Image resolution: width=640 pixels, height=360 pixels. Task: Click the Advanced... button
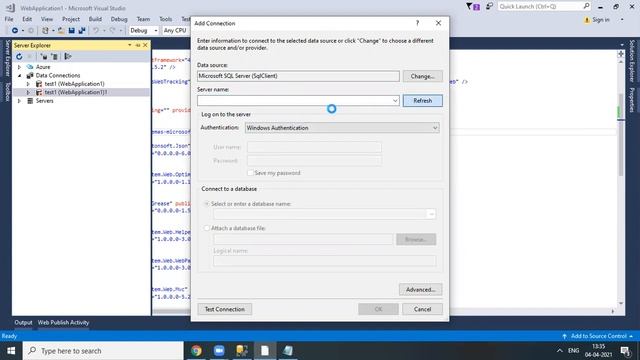(x=420, y=289)
